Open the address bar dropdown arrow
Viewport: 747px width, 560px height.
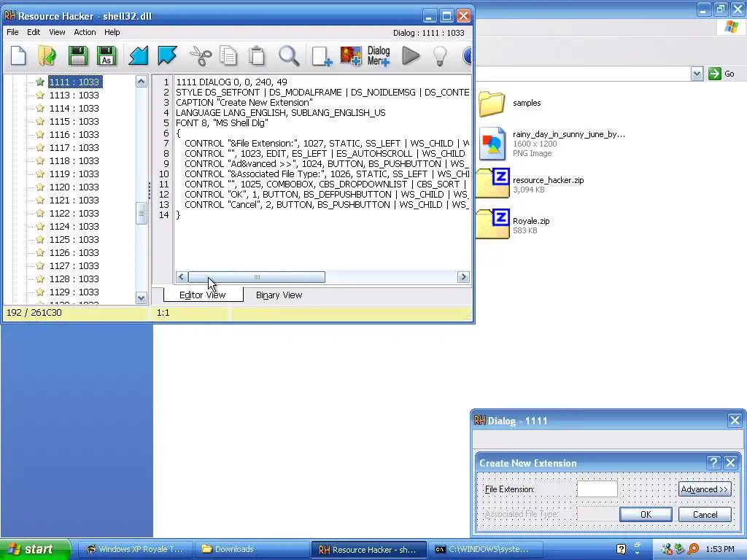pyautogui.click(x=697, y=74)
